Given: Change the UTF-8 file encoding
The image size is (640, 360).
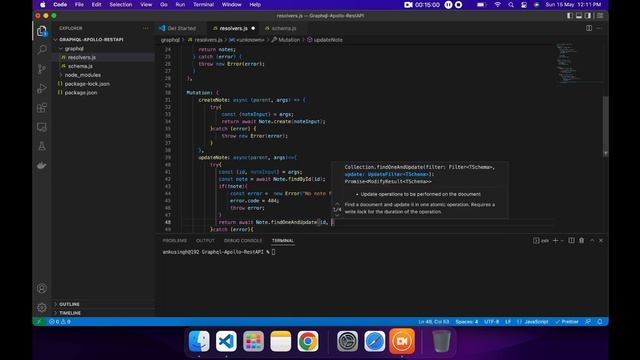Looking at the screenshot, I should (x=491, y=322).
